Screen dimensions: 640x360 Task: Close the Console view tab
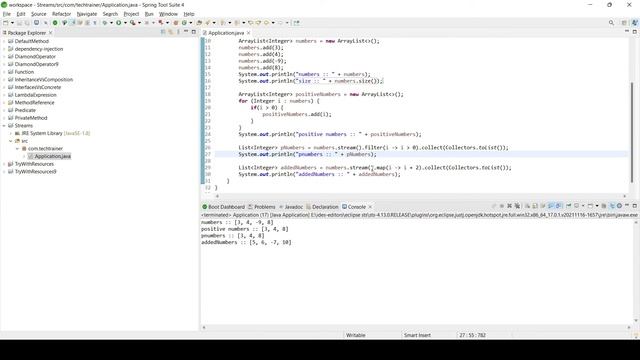[x=370, y=207]
